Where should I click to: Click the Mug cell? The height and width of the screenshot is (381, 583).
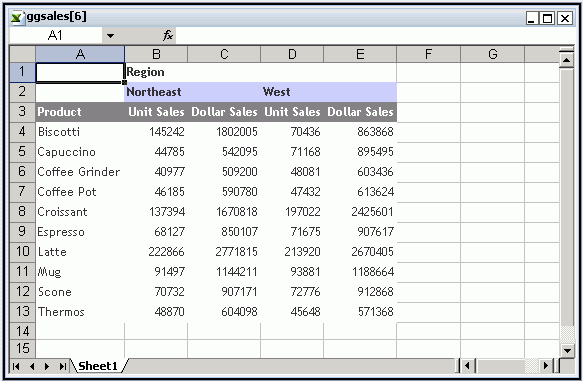(80, 272)
